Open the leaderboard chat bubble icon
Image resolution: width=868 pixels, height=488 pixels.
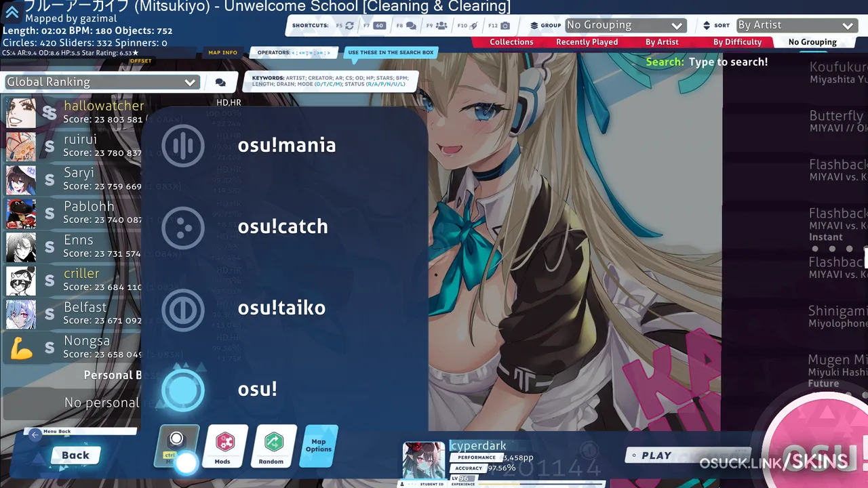click(220, 83)
